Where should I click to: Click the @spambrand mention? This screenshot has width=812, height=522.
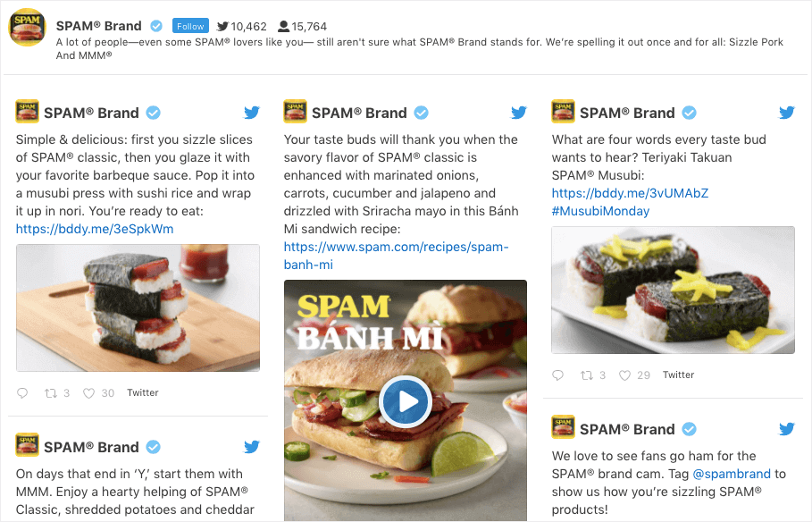tap(732, 474)
